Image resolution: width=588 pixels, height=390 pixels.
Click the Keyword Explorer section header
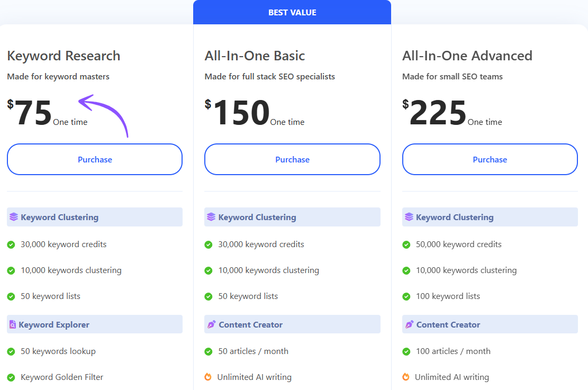coord(54,325)
